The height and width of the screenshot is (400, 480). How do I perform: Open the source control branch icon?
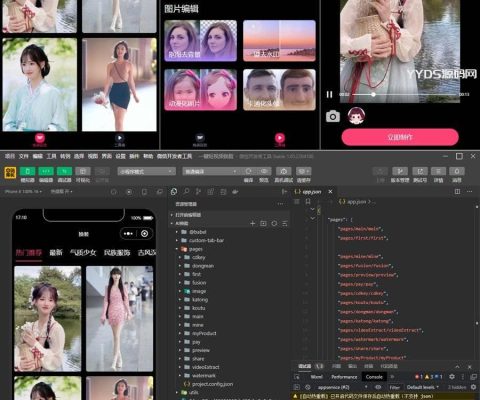pos(198,192)
